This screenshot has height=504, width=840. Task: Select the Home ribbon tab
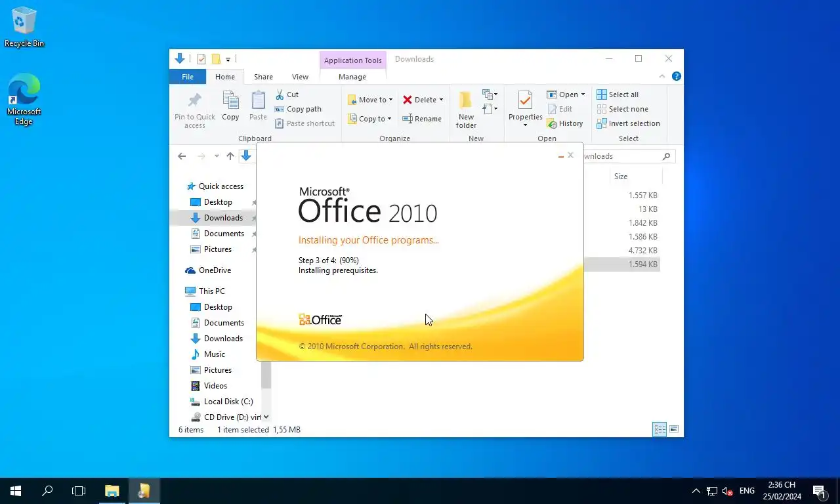click(x=225, y=77)
